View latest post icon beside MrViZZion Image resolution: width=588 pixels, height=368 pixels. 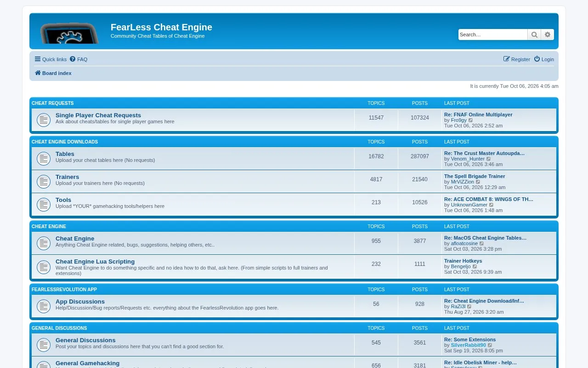(478, 182)
